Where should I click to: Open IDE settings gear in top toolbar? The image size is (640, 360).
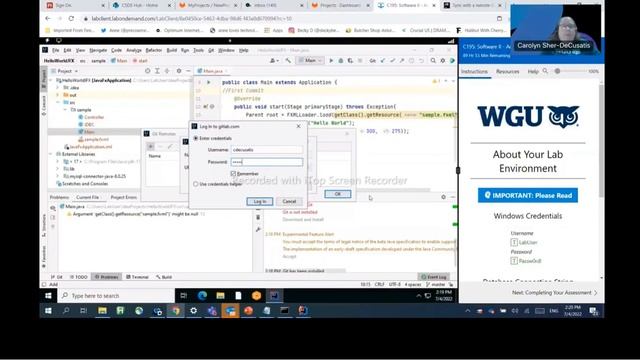coord(443,61)
